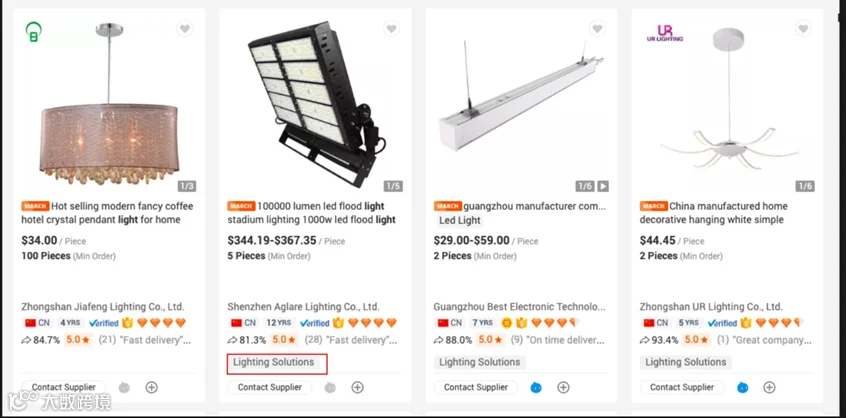Favorite the white hanging lamp with heart
The height and width of the screenshot is (418, 846).
pos(803,29)
